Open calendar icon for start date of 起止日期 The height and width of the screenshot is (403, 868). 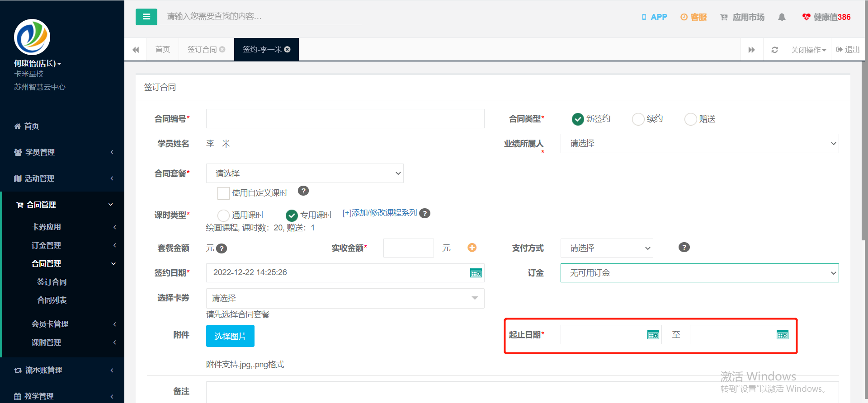click(653, 335)
